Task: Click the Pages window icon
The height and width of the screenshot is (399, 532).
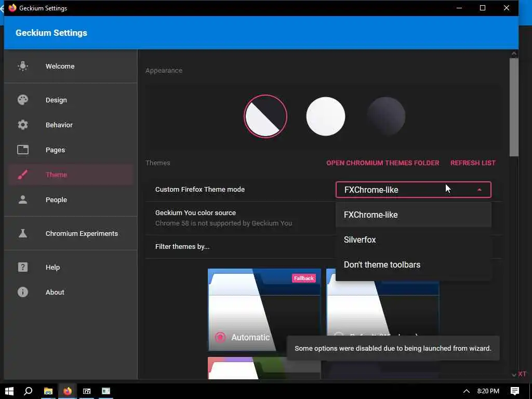Action: (x=23, y=150)
